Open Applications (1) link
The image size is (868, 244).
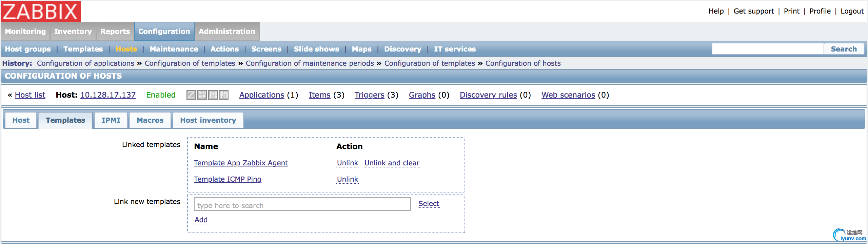pyautogui.click(x=262, y=95)
